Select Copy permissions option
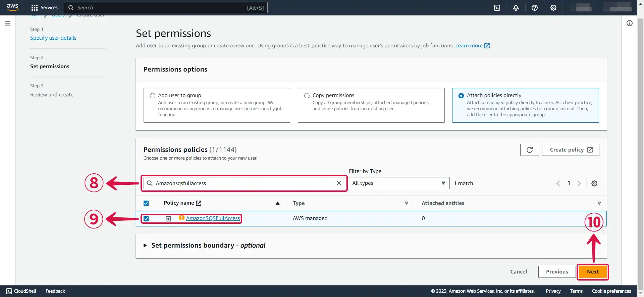 307,95
